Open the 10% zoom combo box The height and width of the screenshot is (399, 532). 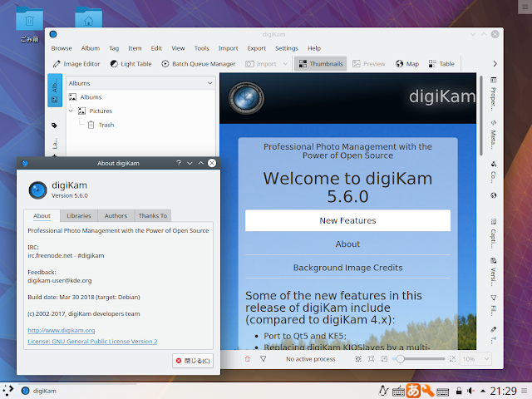tap(475, 358)
